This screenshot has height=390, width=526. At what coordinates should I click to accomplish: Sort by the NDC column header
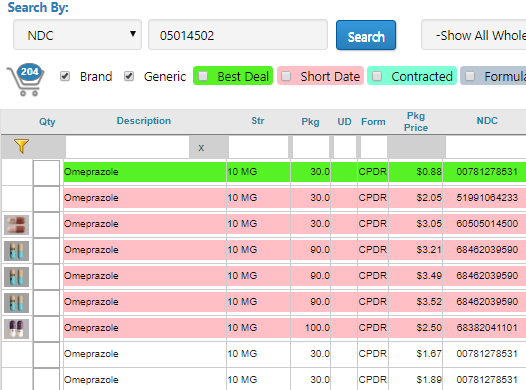click(487, 121)
